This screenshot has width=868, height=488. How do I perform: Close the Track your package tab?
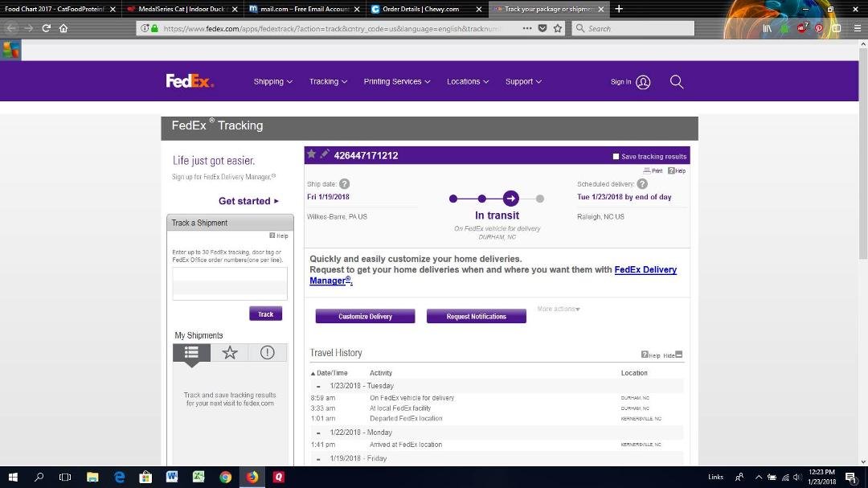click(x=601, y=9)
